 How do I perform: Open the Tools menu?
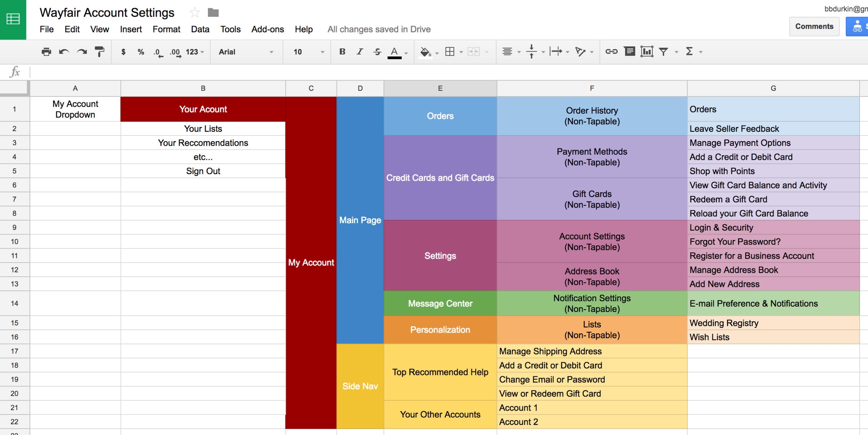230,29
